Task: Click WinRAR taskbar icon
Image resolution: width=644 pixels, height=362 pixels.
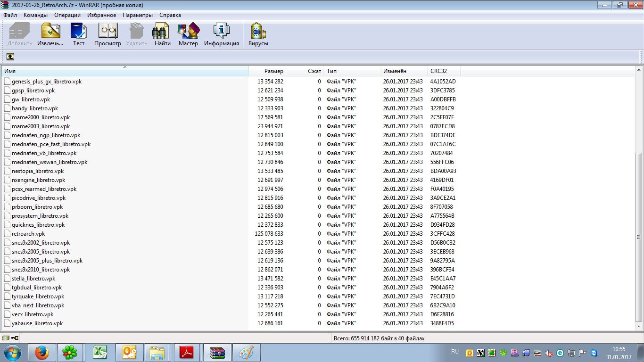Action: click(217, 353)
